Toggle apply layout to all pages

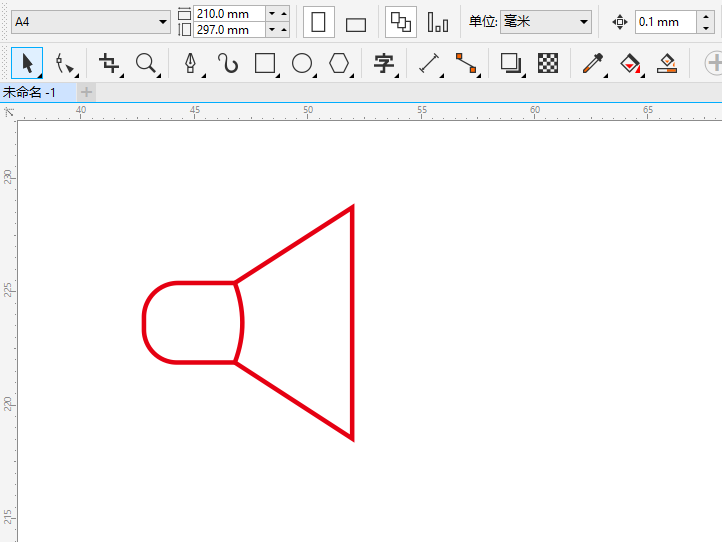click(401, 22)
